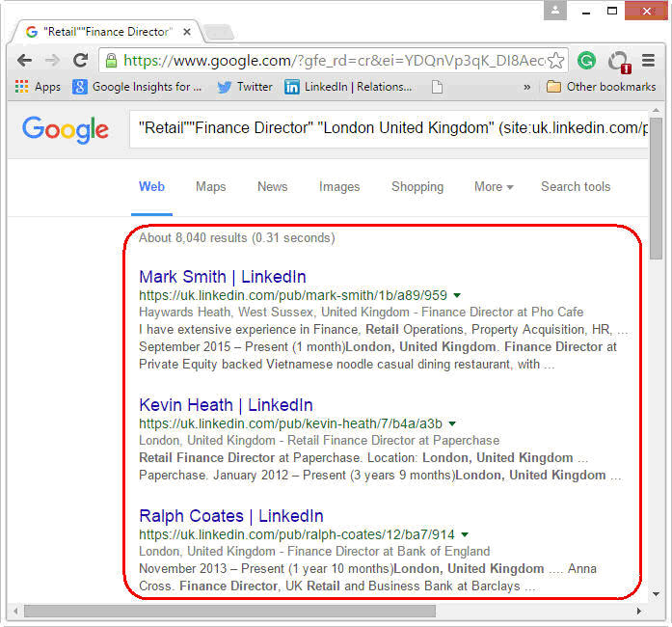672x627 pixels.
Task: Expand arrow beside kevin-heath URL
Action: coord(452,423)
